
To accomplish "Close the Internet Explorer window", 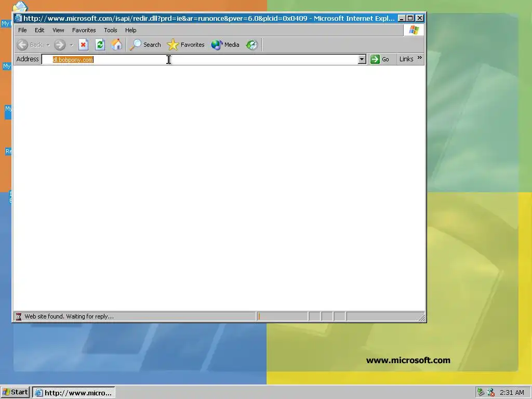I will click(x=420, y=18).
